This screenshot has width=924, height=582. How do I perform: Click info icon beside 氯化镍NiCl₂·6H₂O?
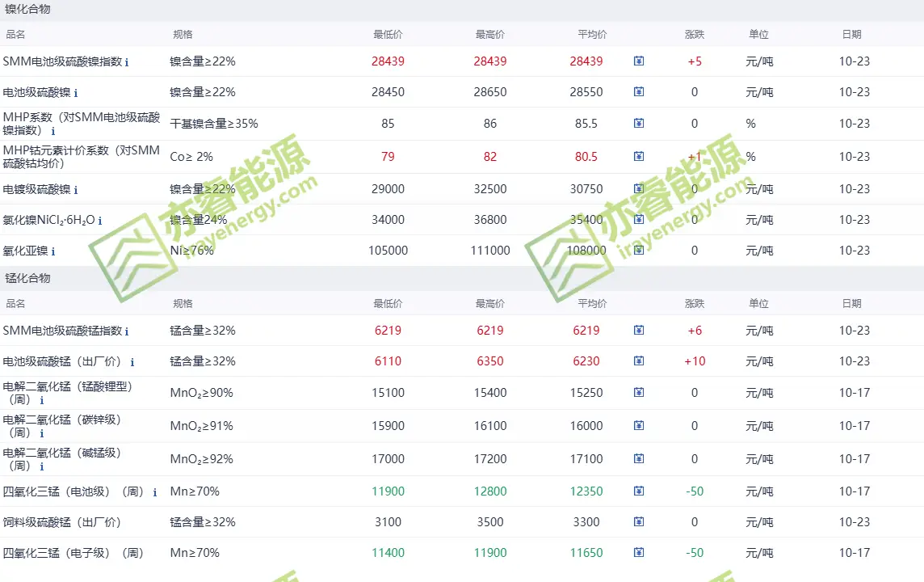[x=100, y=221]
